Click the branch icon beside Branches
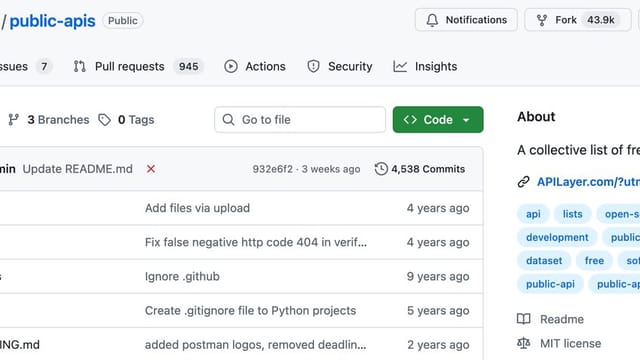Viewport: 640px width, 360px height. pos(14,120)
